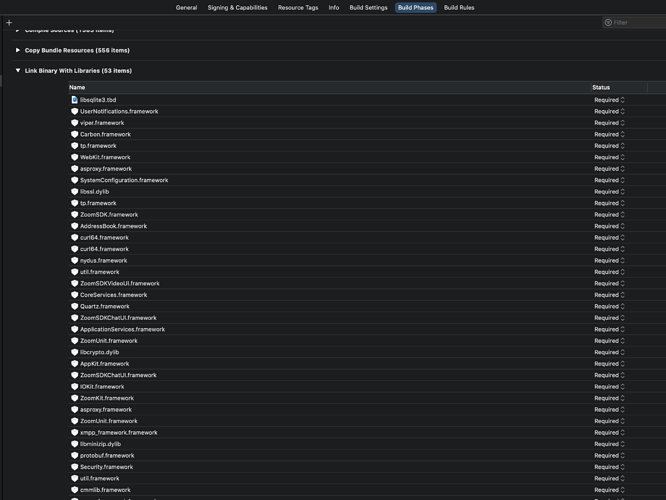The image size is (666, 500).
Task: Click the WebKit.framework icon
Action: point(75,157)
